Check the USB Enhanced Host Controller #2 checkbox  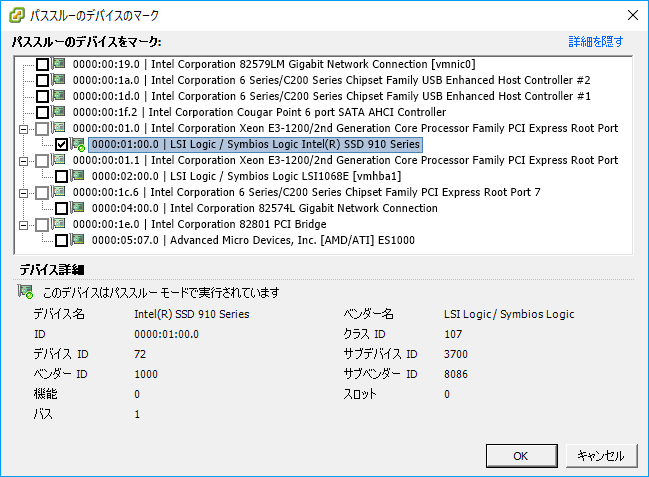coord(42,80)
